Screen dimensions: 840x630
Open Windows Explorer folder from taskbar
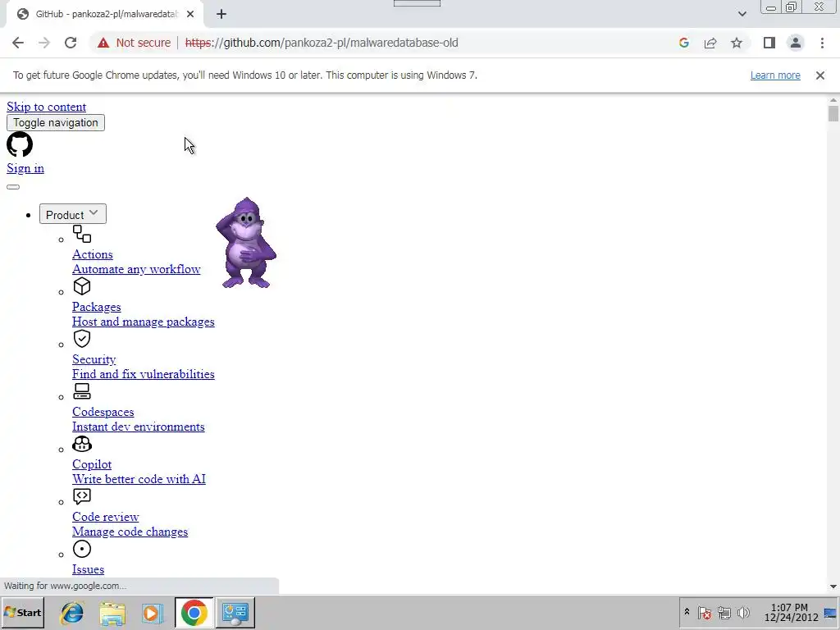pos(112,612)
